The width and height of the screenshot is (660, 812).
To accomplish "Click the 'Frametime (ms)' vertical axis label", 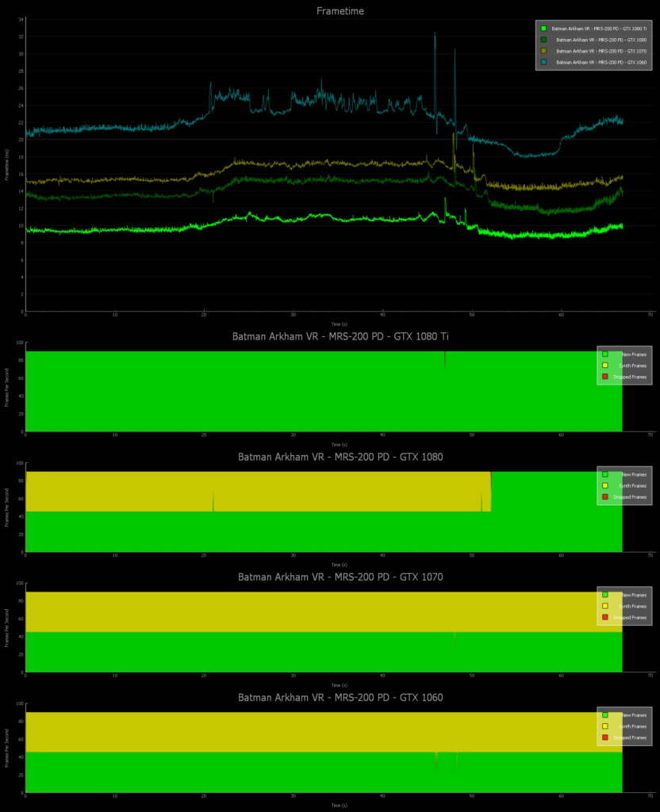I will (x=6, y=164).
